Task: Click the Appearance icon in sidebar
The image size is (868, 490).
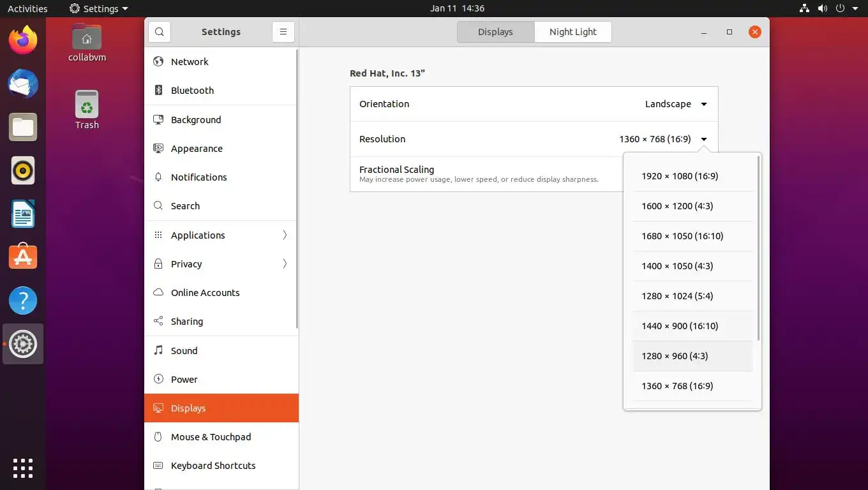Action: pyautogui.click(x=158, y=149)
